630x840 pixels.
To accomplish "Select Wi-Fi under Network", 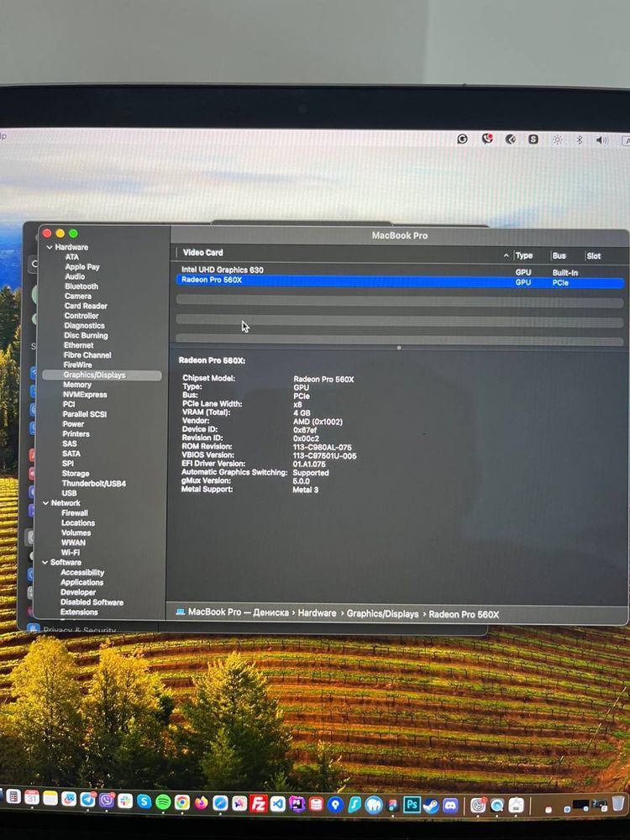I will (x=71, y=553).
